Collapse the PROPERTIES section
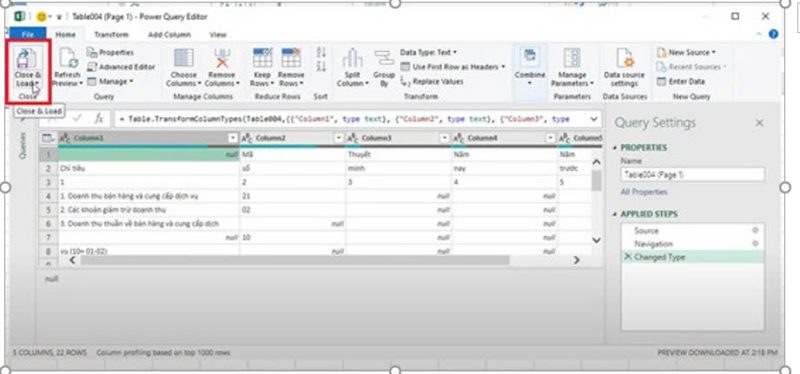This screenshot has width=800, height=374. 615,147
